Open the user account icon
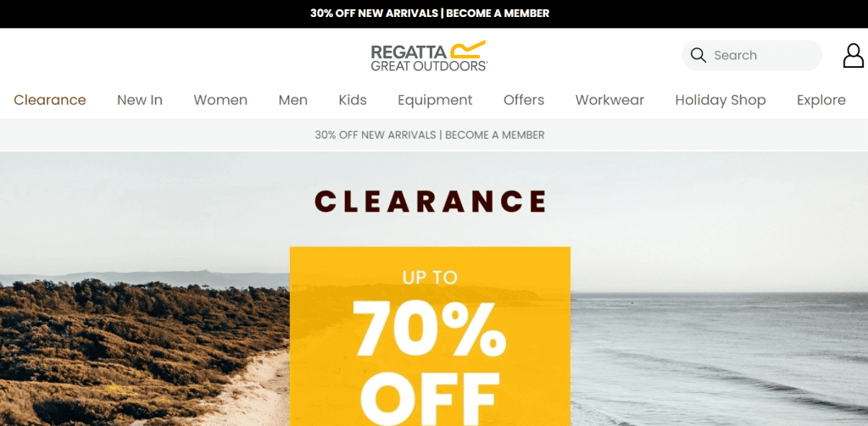 tap(853, 56)
